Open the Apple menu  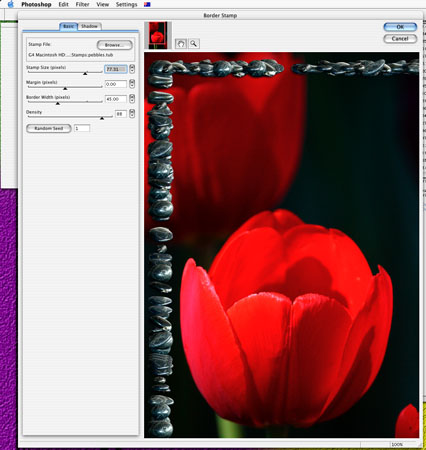pyautogui.click(x=11, y=4)
